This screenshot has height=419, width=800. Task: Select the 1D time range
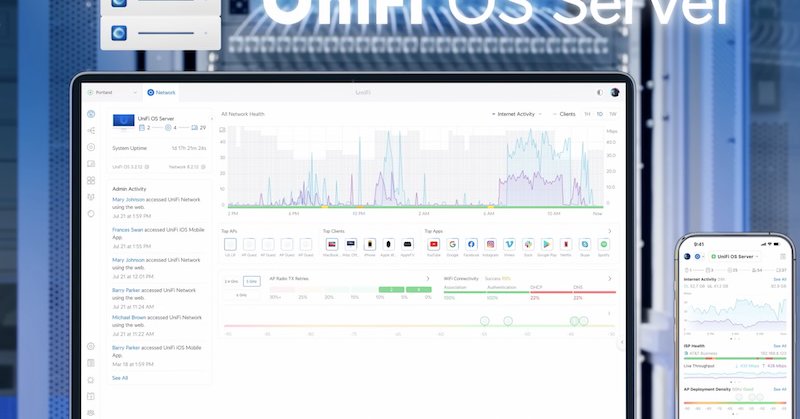(x=600, y=114)
